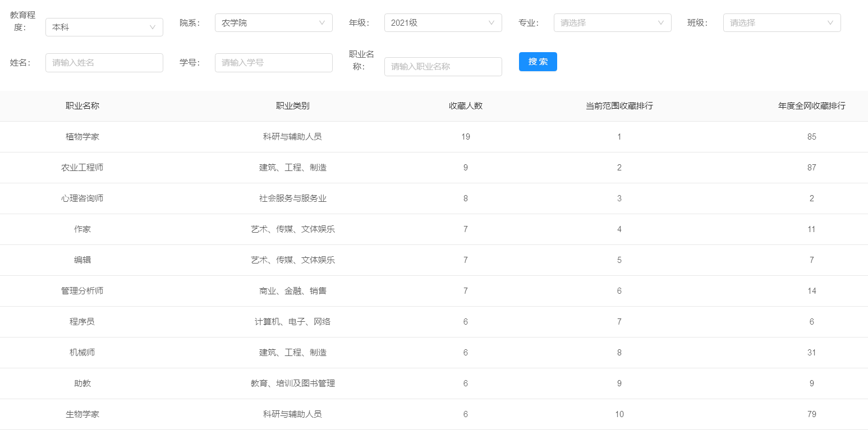Select the 生物学家 table row

82,414
